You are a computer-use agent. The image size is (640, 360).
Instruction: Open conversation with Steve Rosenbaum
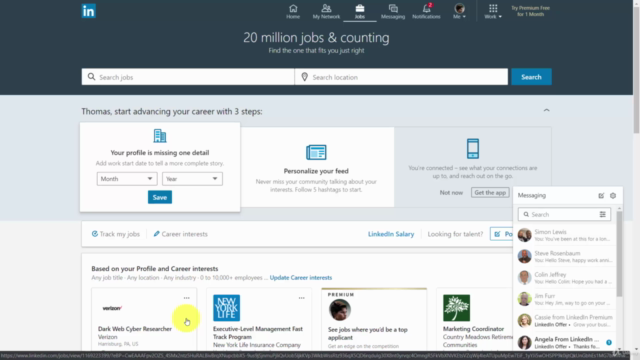tap(565, 256)
